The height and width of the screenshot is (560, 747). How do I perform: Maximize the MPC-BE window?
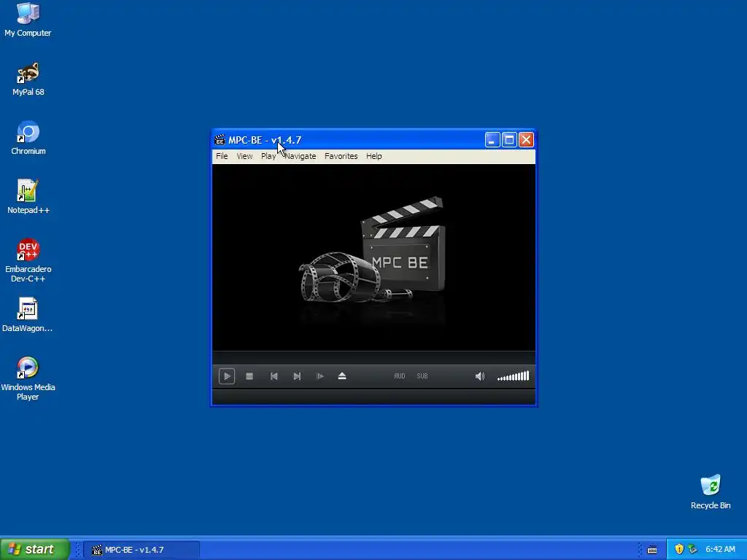pyautogui.click(x=509, y=140)
